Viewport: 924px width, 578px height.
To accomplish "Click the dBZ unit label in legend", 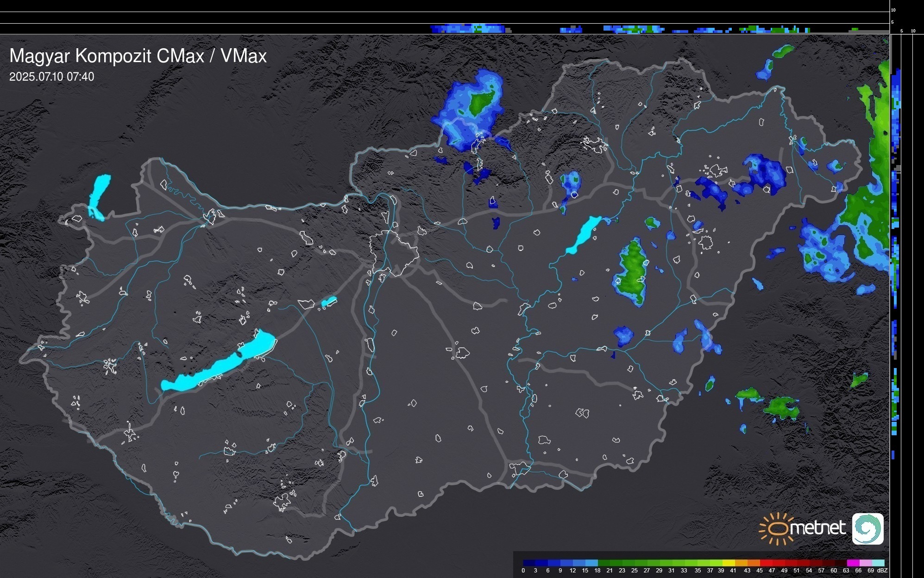I will 883,571.
